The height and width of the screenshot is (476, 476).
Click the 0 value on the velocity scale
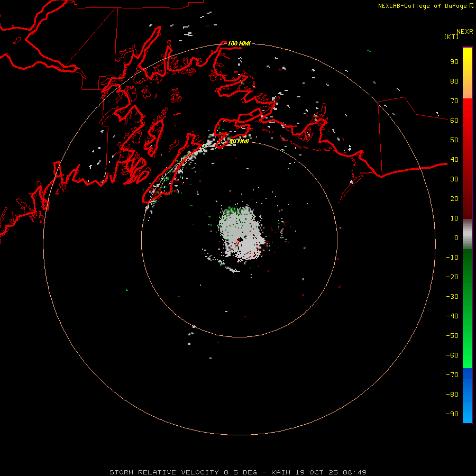(456, 237)
